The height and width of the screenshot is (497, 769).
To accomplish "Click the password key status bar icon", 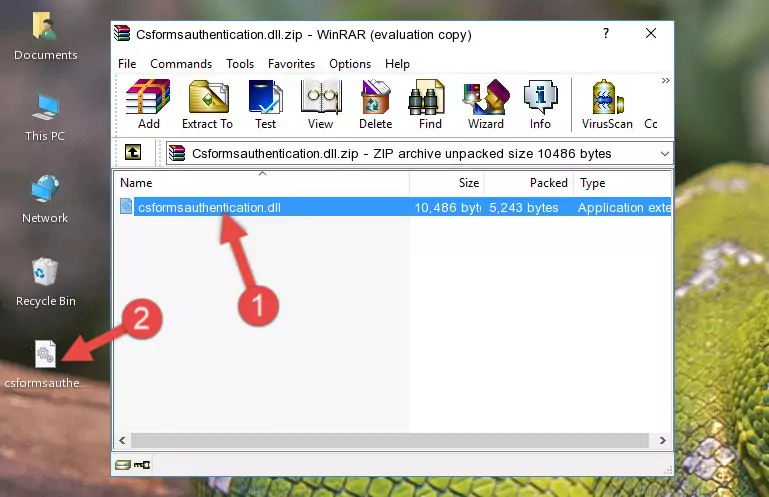I will [142, 464].
